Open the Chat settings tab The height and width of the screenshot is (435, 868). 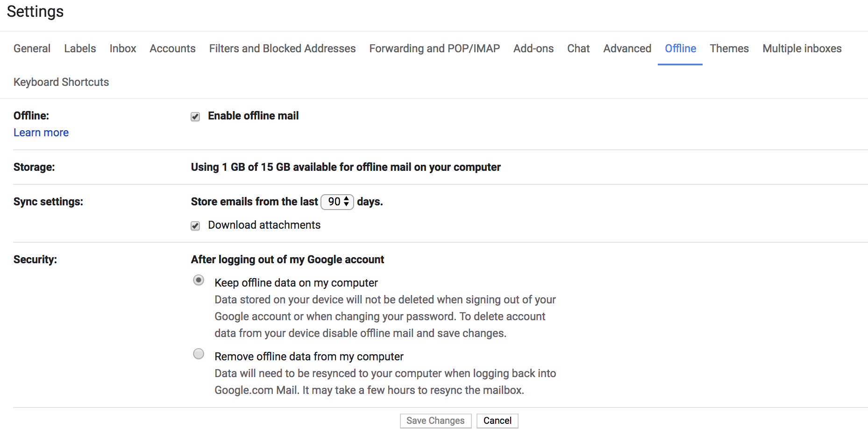[578, 48]
